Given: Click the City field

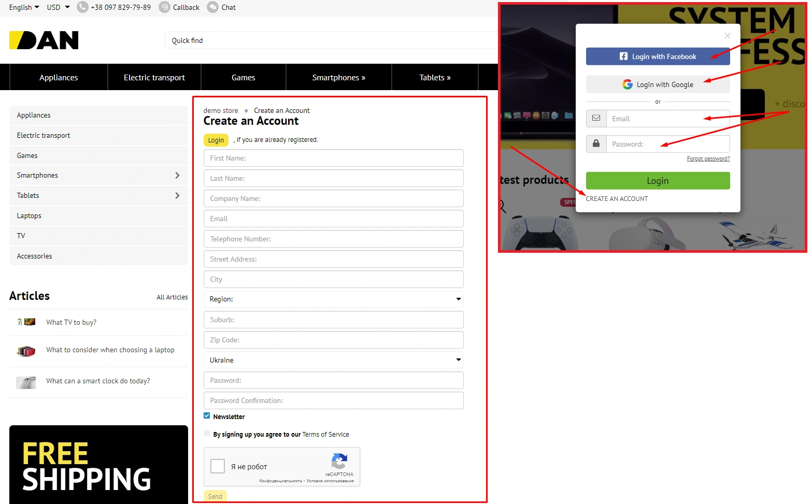Looking at the screenshot, I should pyautogui.click(x=334, y=279).
